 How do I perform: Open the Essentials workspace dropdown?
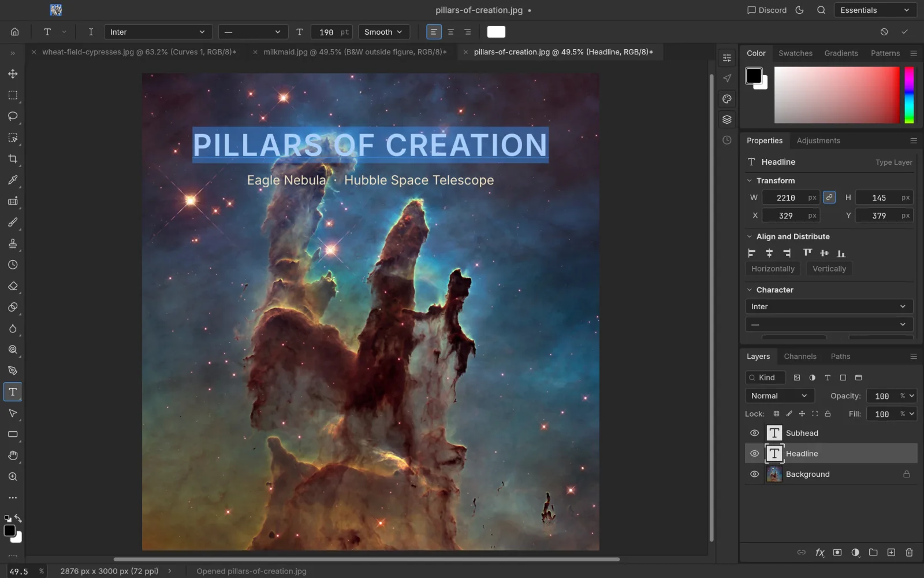click(x=875, y=10)
